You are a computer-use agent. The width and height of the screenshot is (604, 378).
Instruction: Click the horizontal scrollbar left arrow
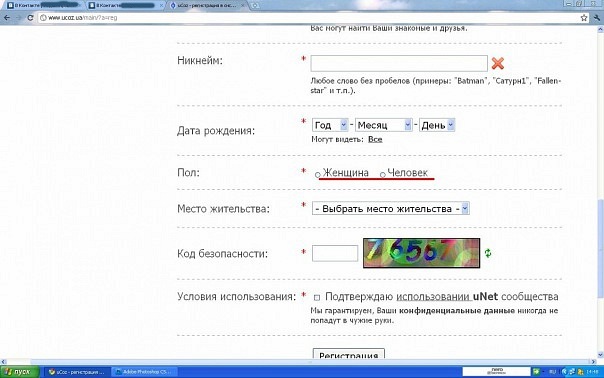[3, 362]
